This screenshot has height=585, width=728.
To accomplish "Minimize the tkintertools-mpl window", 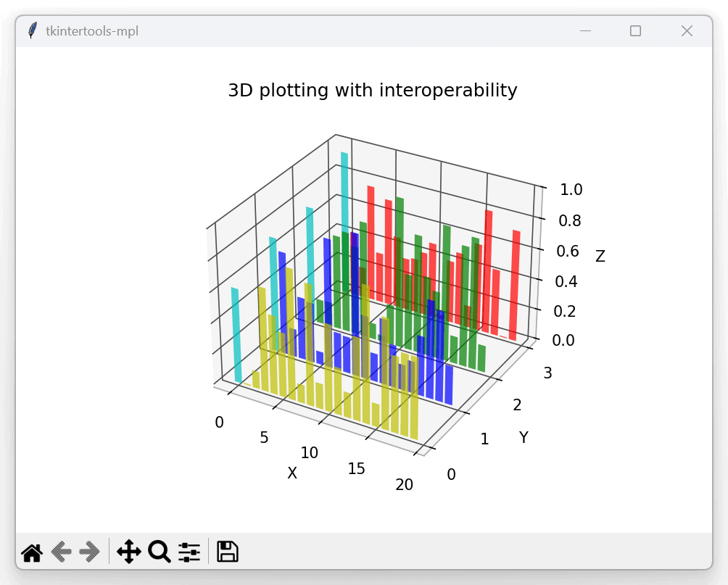I will [x=585, y=31].
